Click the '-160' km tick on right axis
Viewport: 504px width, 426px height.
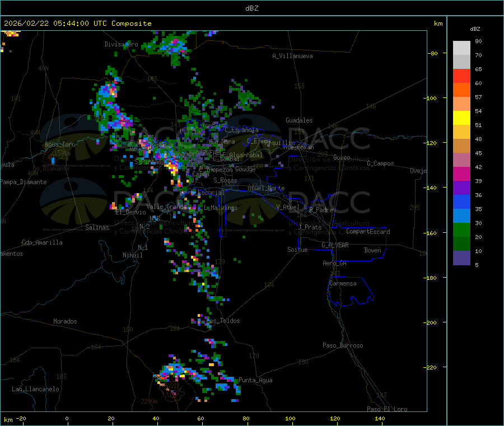click(431, 233)
